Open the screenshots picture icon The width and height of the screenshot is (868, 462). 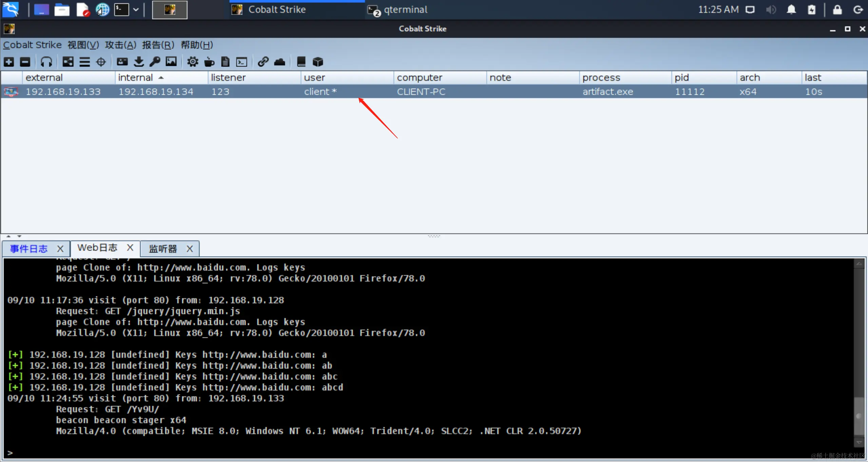pyautogui.click(x=171, y=62)
